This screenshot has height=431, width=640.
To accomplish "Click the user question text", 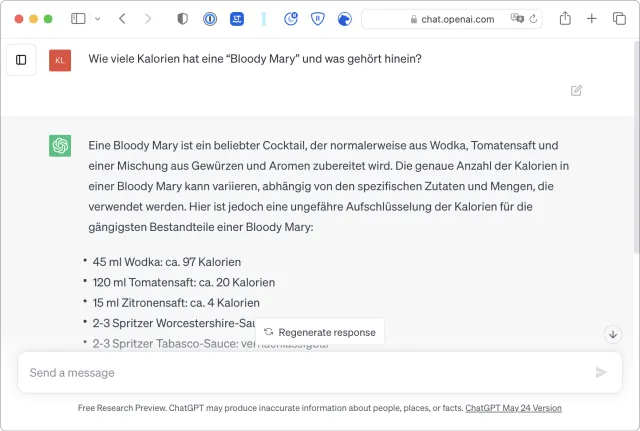I will coord(255,59).
